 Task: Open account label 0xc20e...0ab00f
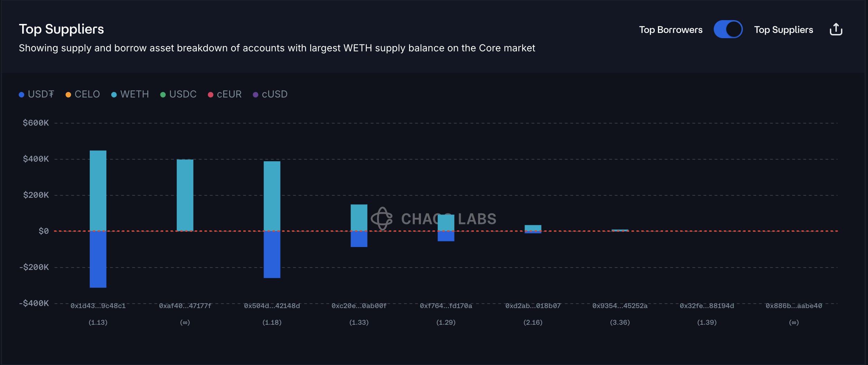[359, 306]
